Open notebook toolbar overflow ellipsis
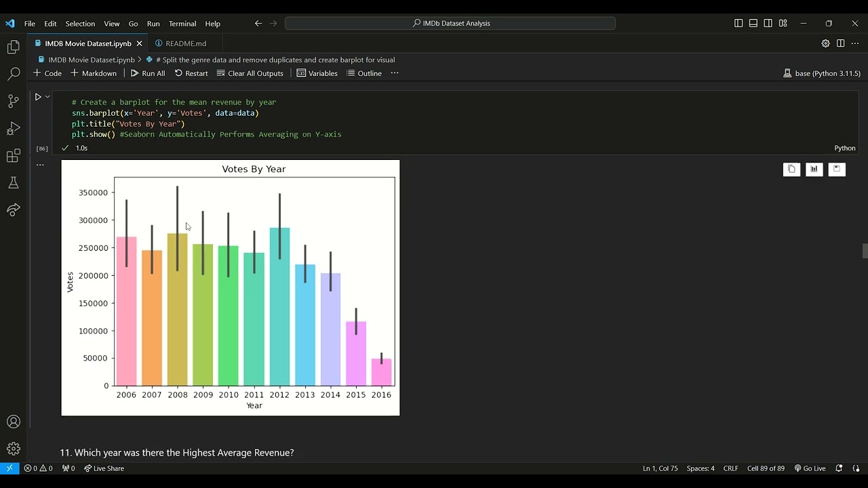868x488 pixels. [x=395, y=73]
